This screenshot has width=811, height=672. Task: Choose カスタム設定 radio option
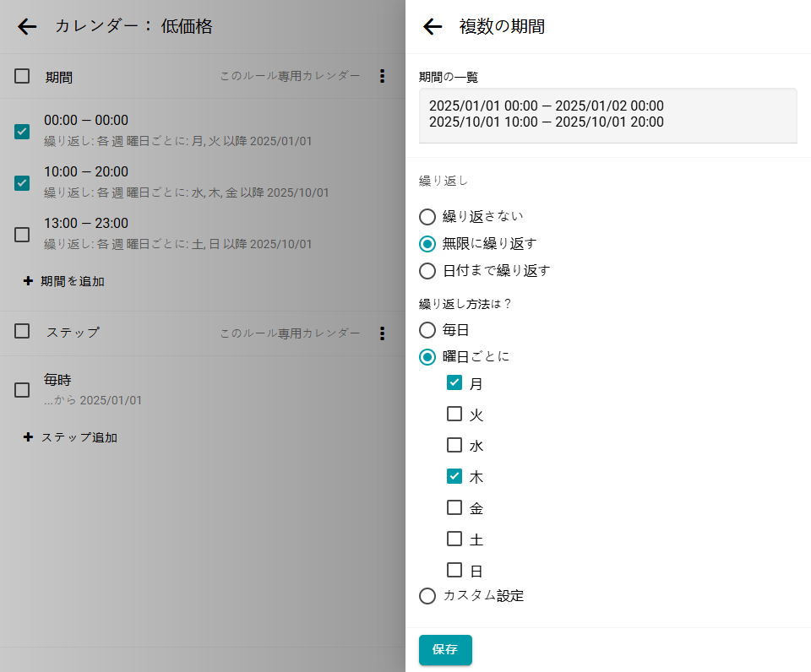427,596
